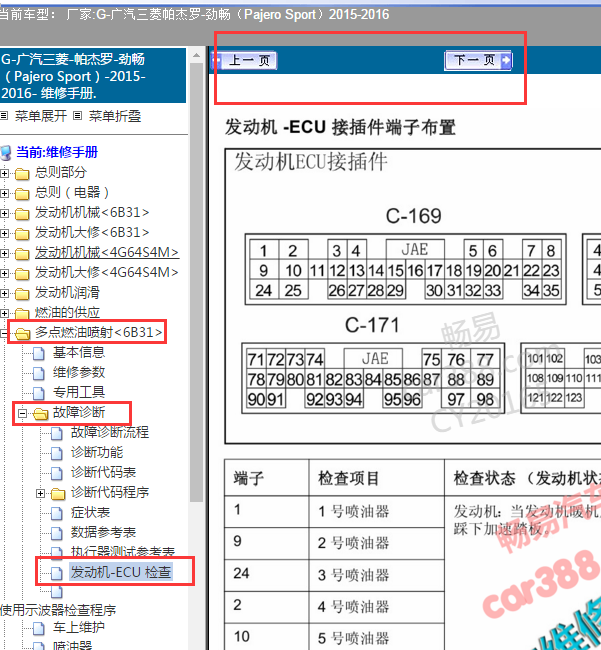Click the 车上维护 page icon
This screenshot has width=601, height=650.
coord(39,628)
